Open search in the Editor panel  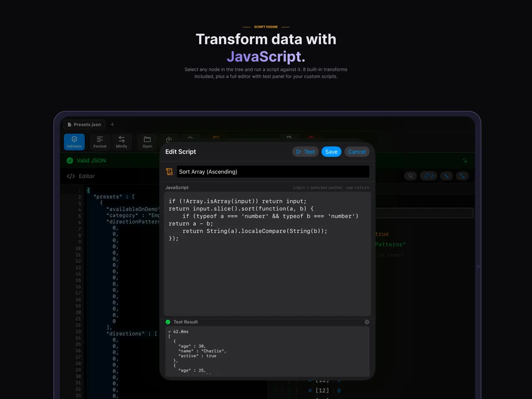[x=410, y=176]
